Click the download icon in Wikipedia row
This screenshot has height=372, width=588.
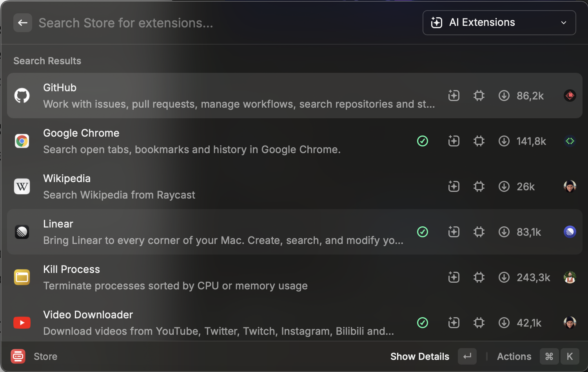click(x=504, y=186)
